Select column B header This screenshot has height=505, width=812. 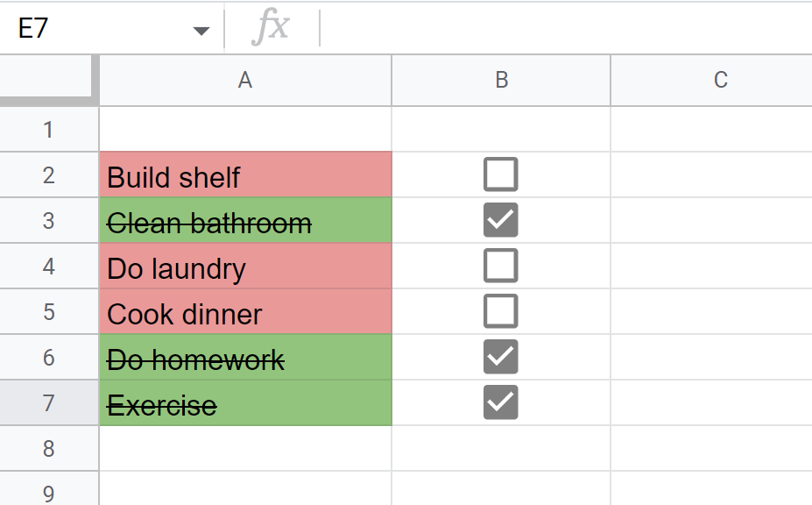(x=501, y=81)
